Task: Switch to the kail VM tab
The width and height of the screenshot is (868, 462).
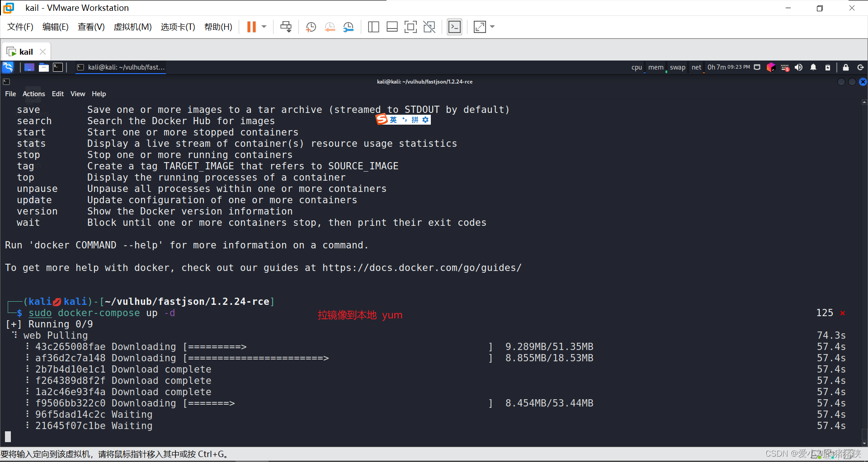Action: tap(26, 52)
